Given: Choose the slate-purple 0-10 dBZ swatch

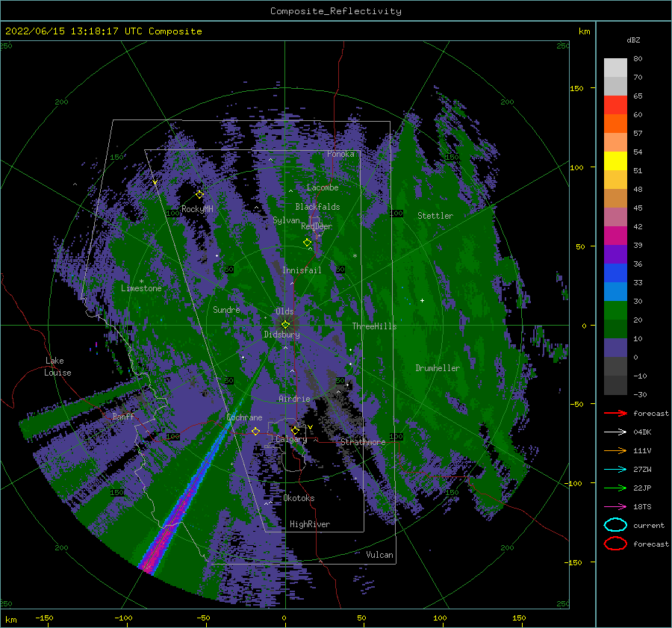Looking at the screenshot, I should 615,348.
